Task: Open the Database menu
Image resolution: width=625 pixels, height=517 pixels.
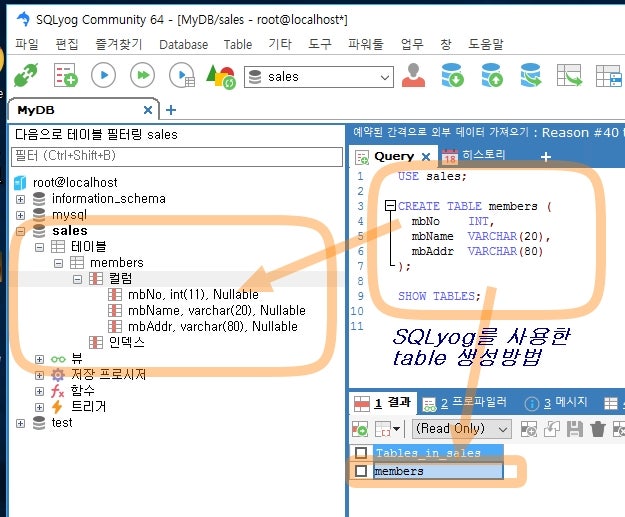Action: click(183, 44)
